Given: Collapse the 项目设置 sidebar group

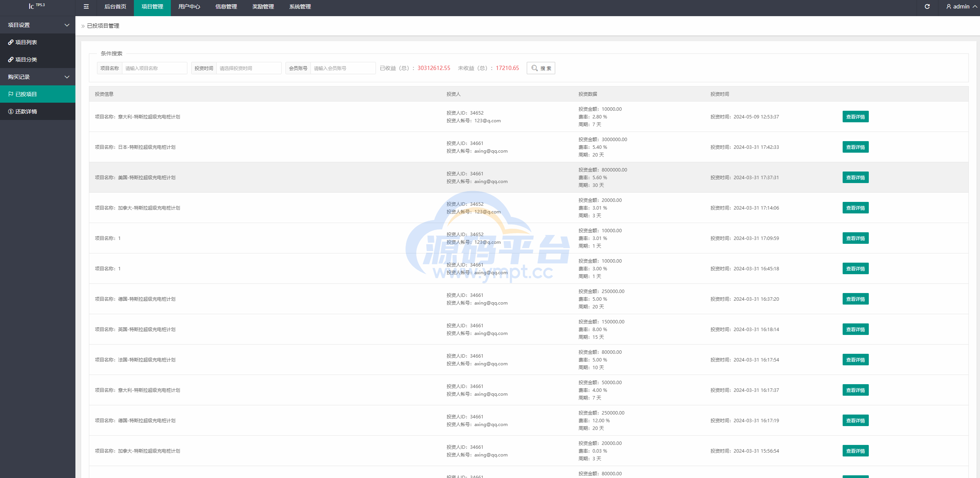Looking at the screenshot, I should 38,25.
